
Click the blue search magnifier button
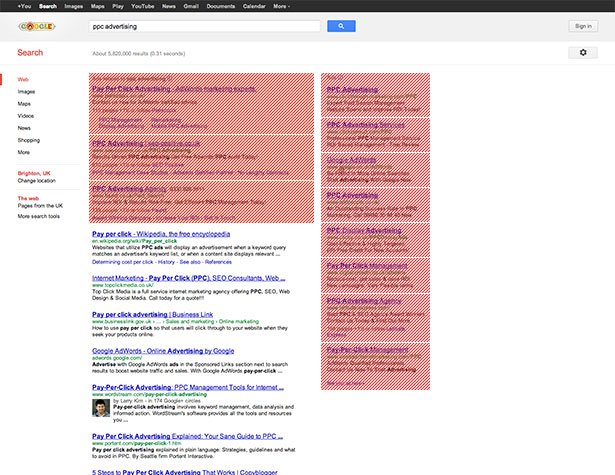coord(341,26)
